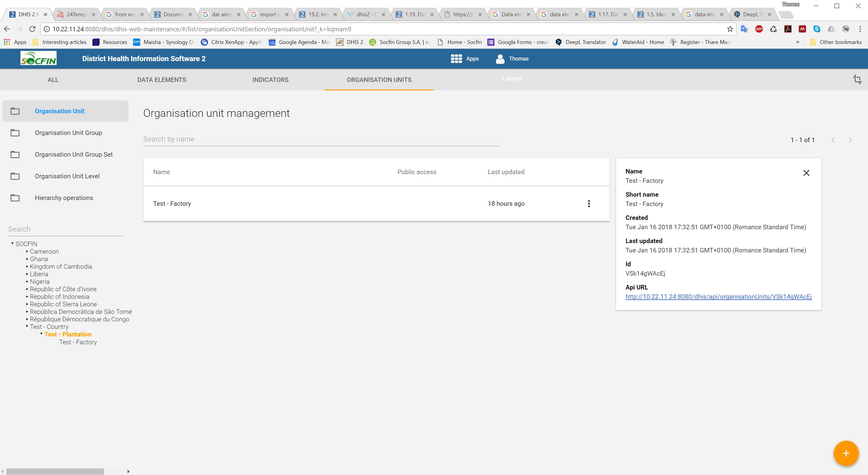Viewport: 868px width, 475px height.
Task: Click the horizontal scrollbar at the bottom left
Action: pos(55,471)
